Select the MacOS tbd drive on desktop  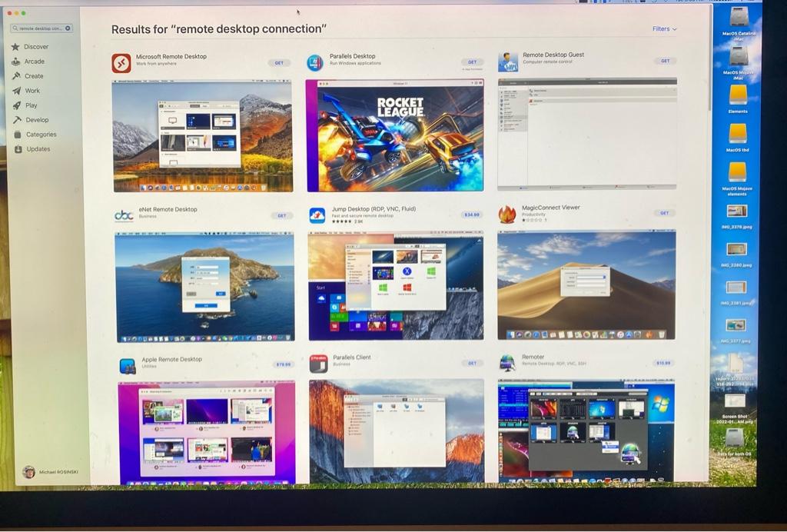tap(737, 138)
